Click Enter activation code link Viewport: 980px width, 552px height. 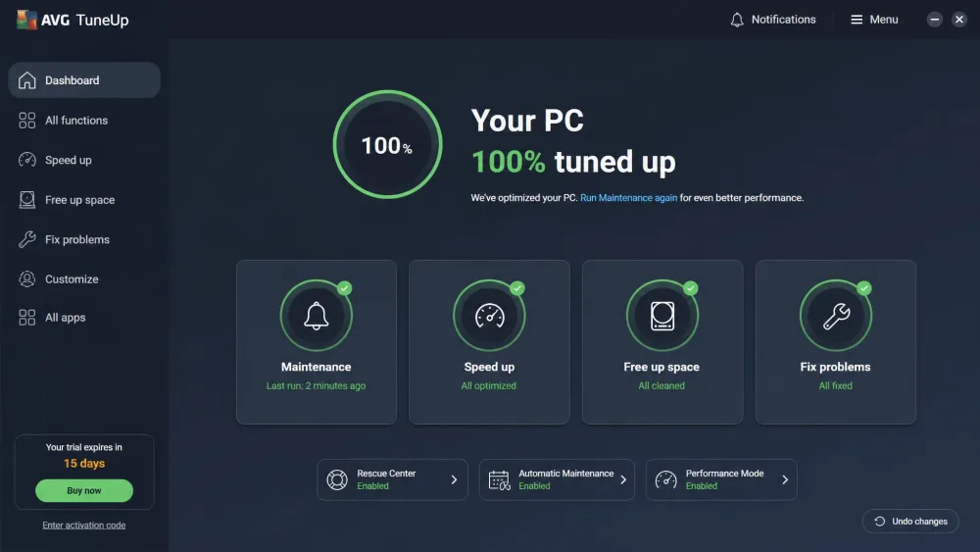tap(83, 526)
